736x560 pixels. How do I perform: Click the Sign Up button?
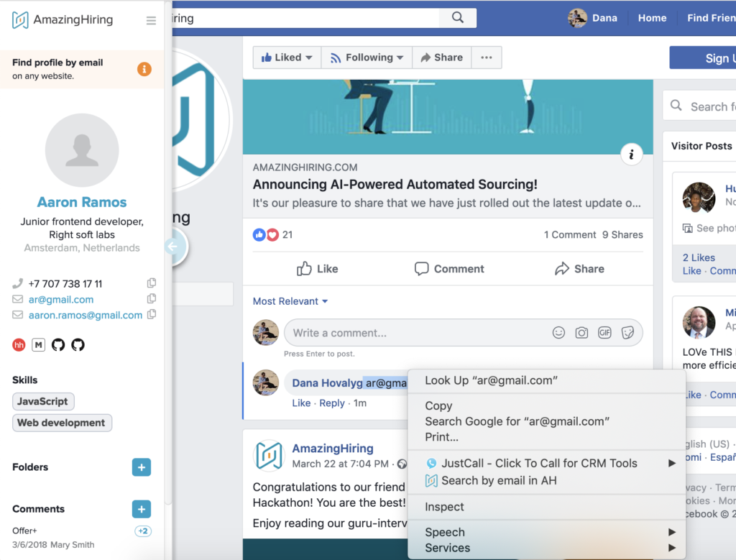pyautogui.click(x=703, y=58)
